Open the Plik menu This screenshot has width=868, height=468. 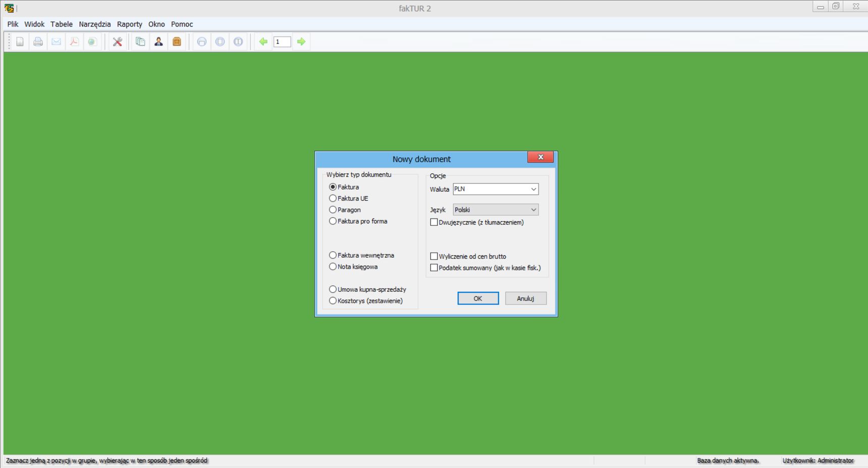tap(13, 24)
